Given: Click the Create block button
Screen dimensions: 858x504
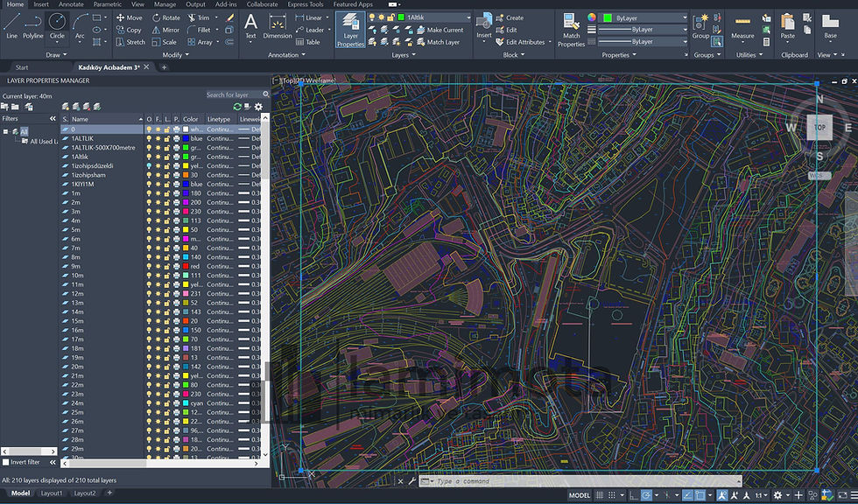Looking at the screenshot, I should click(x=510, y=17).
